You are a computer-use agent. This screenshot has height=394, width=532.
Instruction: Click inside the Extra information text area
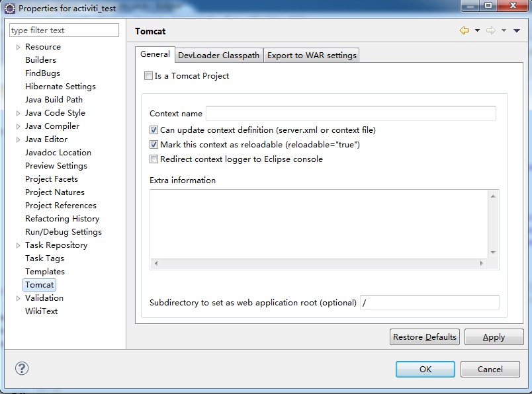tap(319, 224)
